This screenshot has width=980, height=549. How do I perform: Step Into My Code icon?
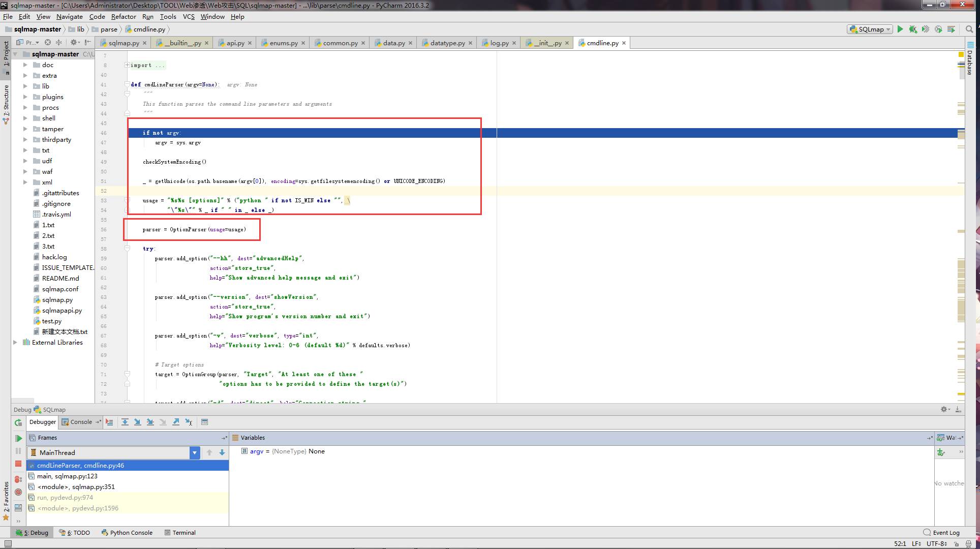pyautogui.click(x=150, y=422)
